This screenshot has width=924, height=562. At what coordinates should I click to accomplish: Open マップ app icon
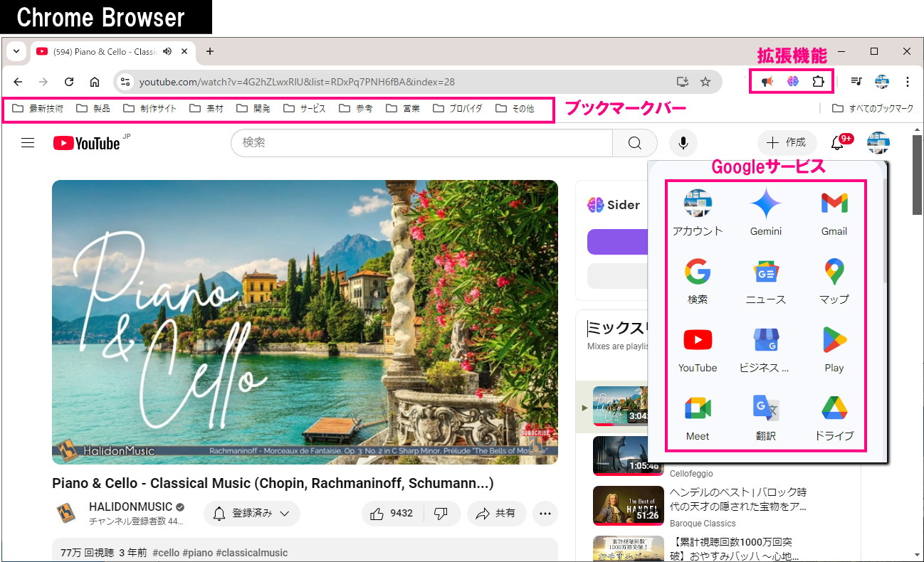click(834, 280)
